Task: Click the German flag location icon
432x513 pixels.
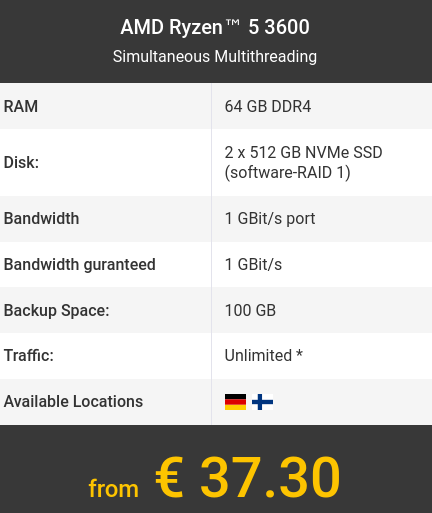Action: pos(235,402)
